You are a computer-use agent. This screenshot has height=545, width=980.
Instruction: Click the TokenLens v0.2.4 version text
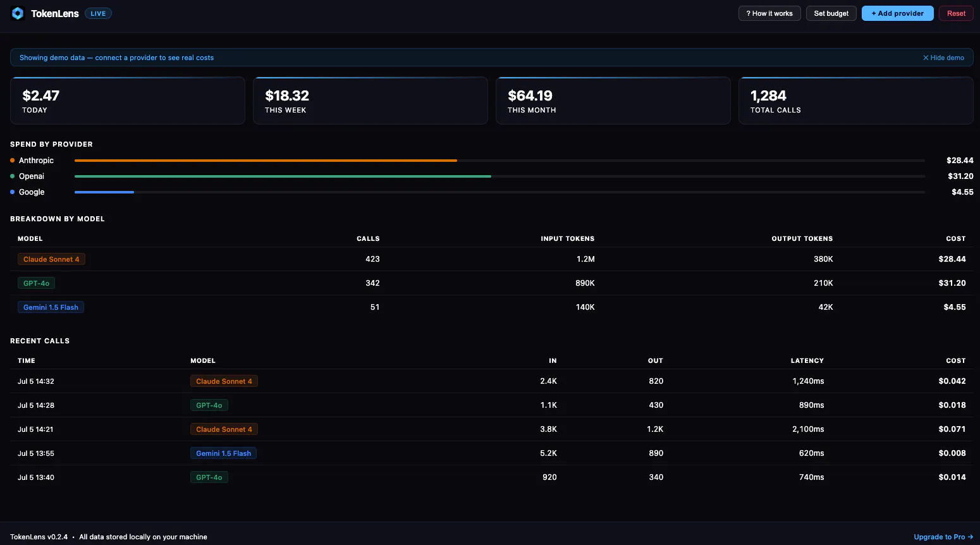click(39, 537)
